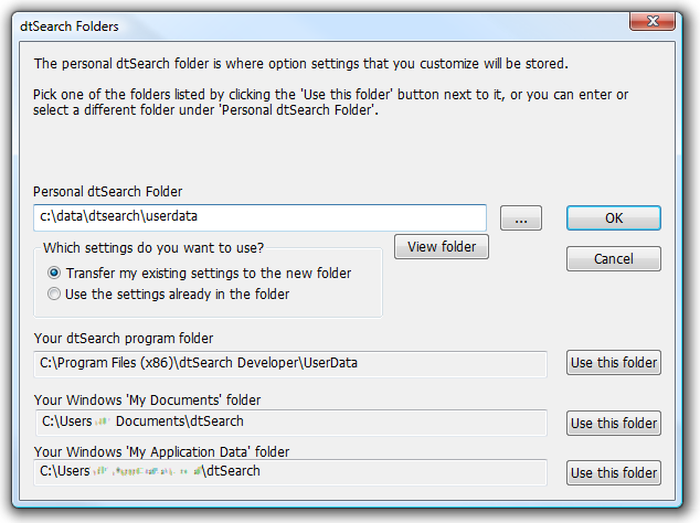Close the dtSearch Folders dialog
This screenshot has height=523, width=700.
pos(652,21)
